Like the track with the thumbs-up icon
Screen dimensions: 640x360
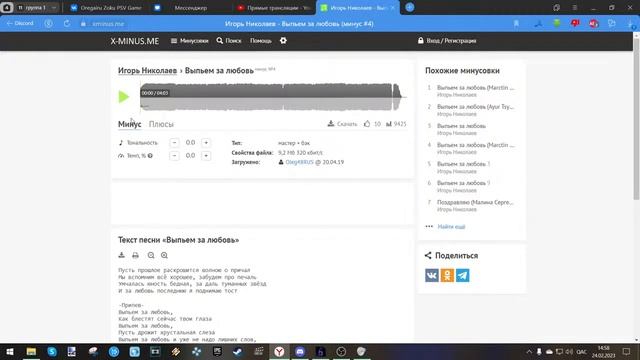(x=367, y=124)
